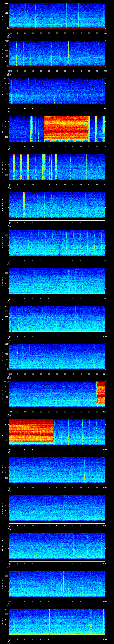Click the '12:00' end time label
The height and width of the screenshot is (644, 114).
pyautogui.click(x=105, y=412)
